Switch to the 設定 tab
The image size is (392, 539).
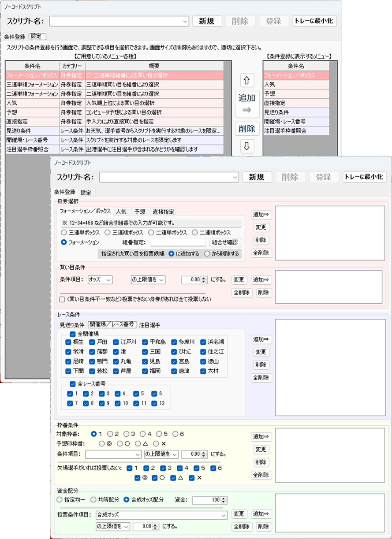pyautogui.click(x=86, y=192)
